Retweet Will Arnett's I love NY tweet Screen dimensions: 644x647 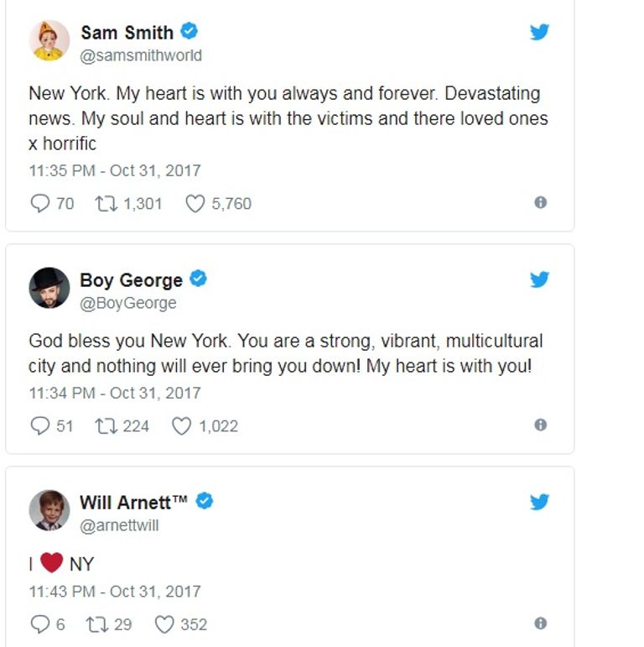click(x=96, y=624)
